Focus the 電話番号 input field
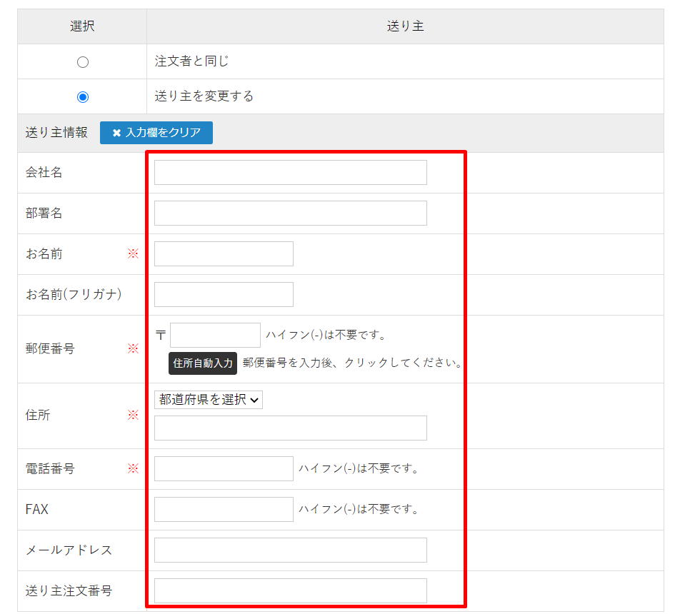700x614 pixels. coord(224,469)
